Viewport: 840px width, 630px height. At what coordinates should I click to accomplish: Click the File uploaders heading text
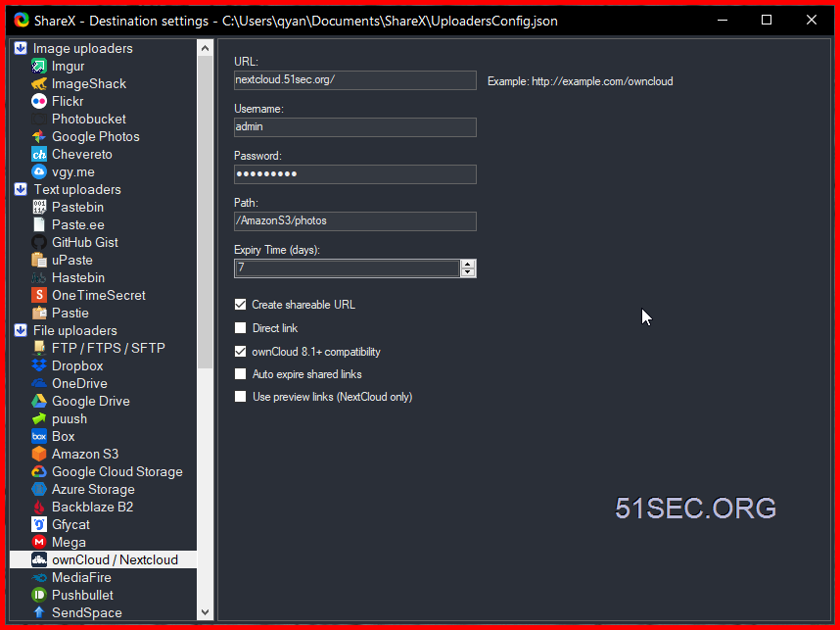pos(75,330)
